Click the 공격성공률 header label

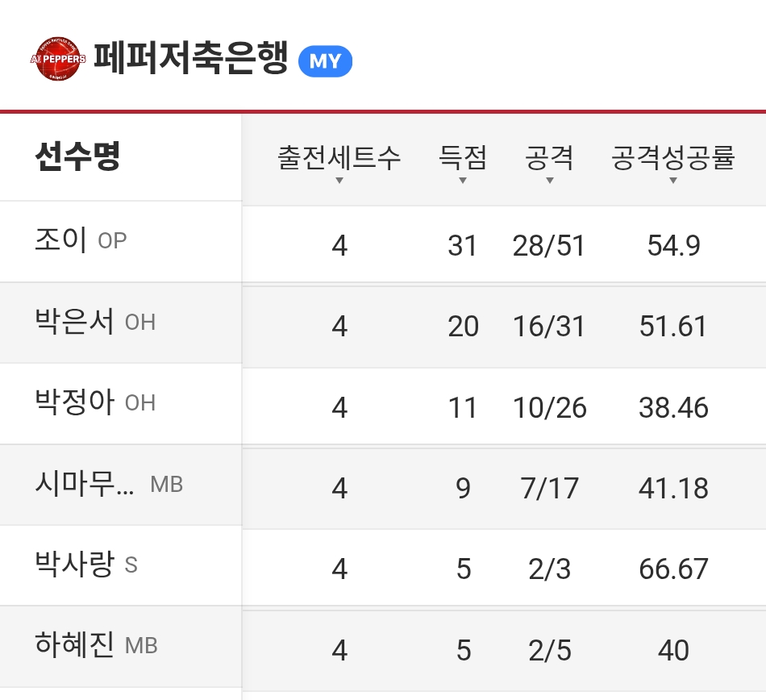[672, 157]
